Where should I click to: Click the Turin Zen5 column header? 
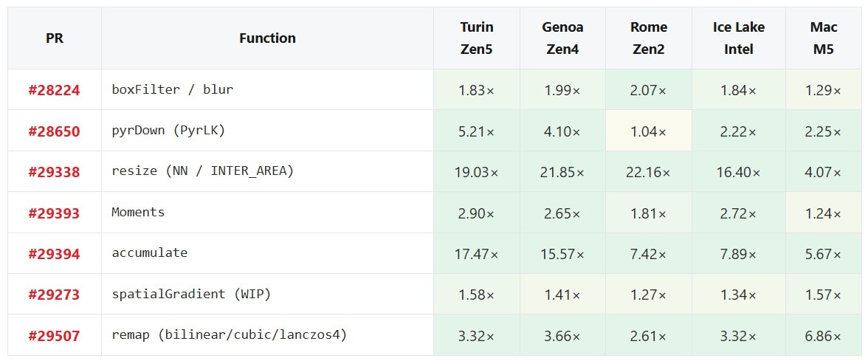coord(477,38)
